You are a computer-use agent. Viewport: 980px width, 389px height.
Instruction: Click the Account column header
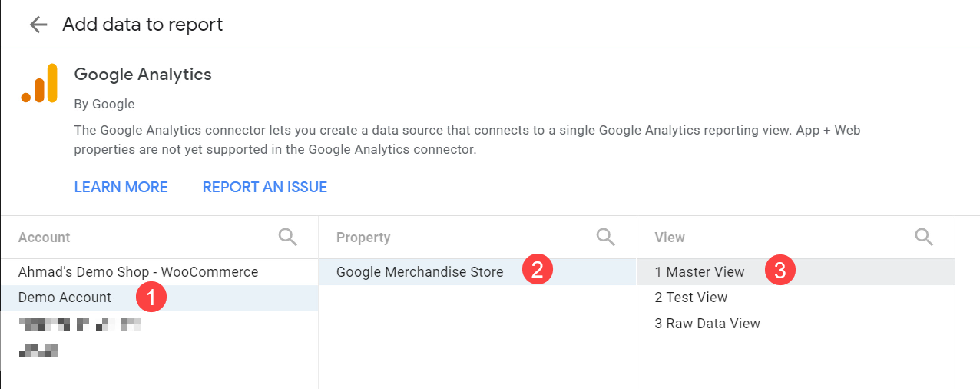(45, 238)
